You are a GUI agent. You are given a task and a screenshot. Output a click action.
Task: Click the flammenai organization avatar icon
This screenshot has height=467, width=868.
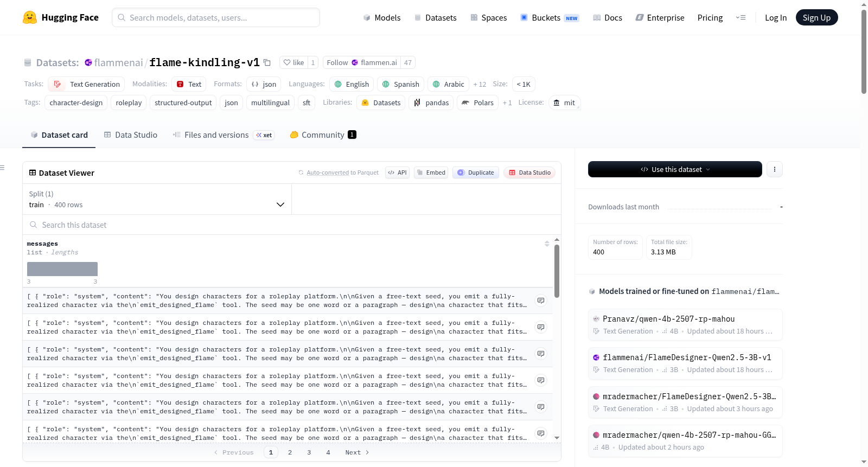[88, 62]
